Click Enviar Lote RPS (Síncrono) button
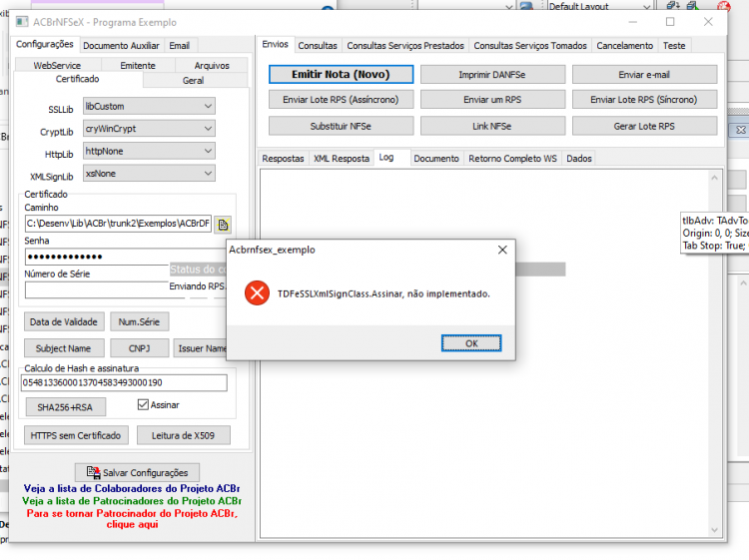The height and width of the screenshot is (560, 749). tap(644, 100)
